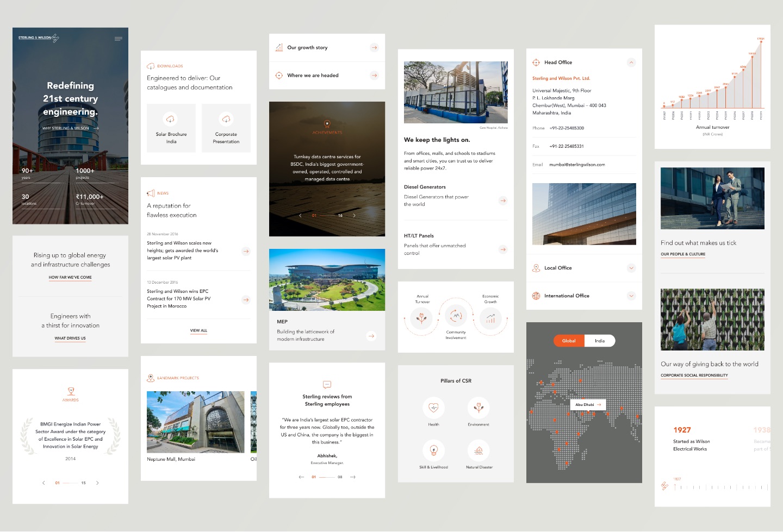The image size is (783, 532).
Task: Open the Our growth story item
Action: [x=374, y=48]
